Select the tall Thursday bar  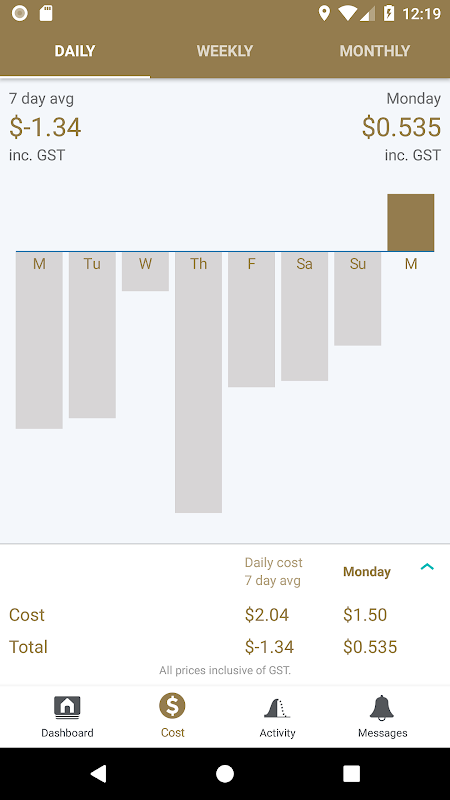point(198,382)
